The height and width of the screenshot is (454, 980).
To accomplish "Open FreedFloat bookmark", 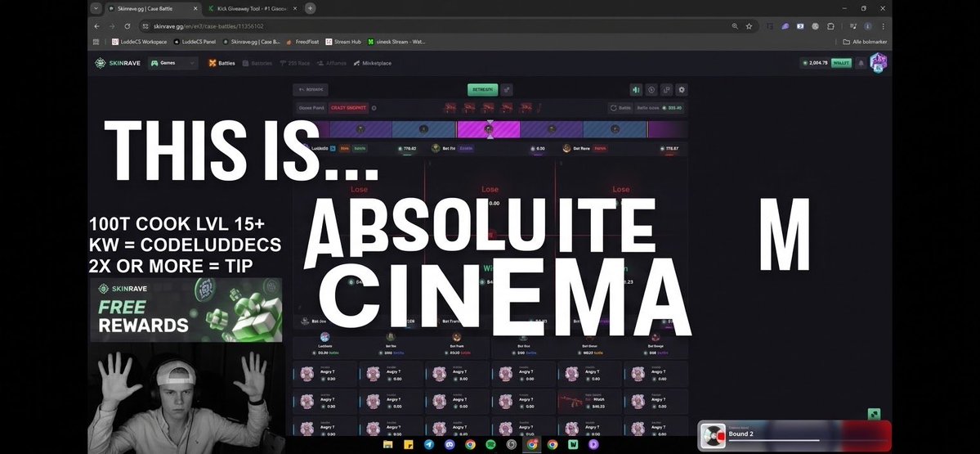I will 302,42.
